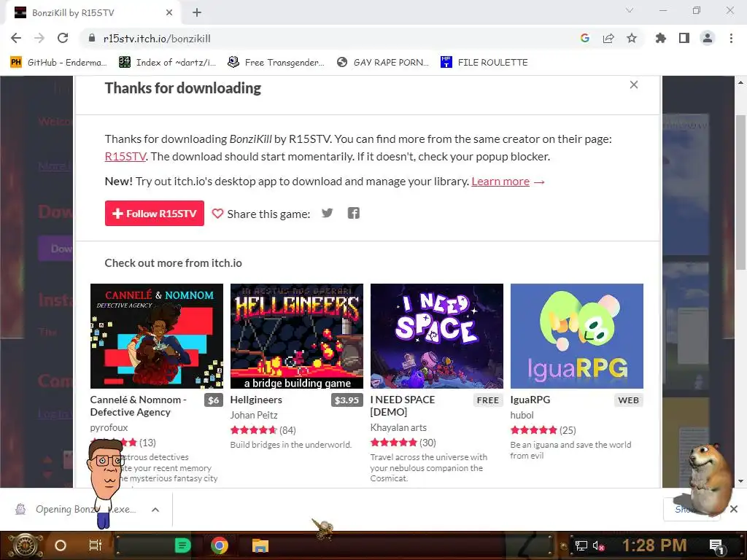Click the scrollbar down arrow
The width and height of the screenshot is (747, 560).
[740, 481]
